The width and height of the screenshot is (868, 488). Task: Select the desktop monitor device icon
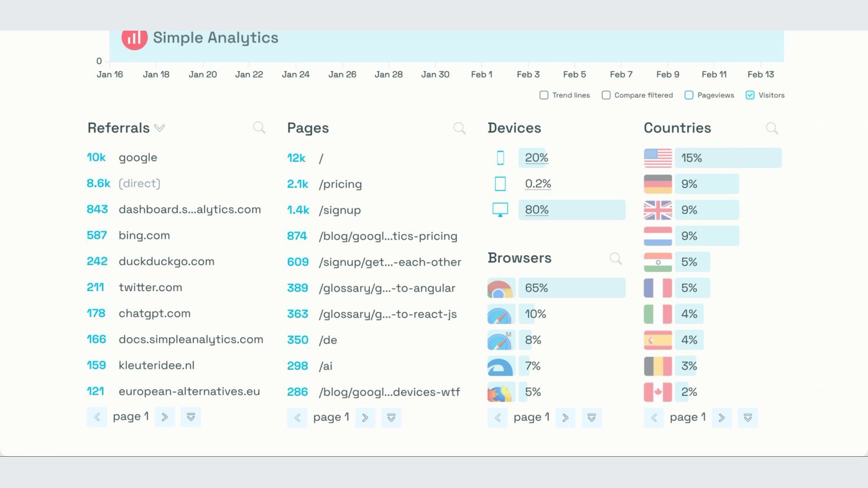coord(500,210)
